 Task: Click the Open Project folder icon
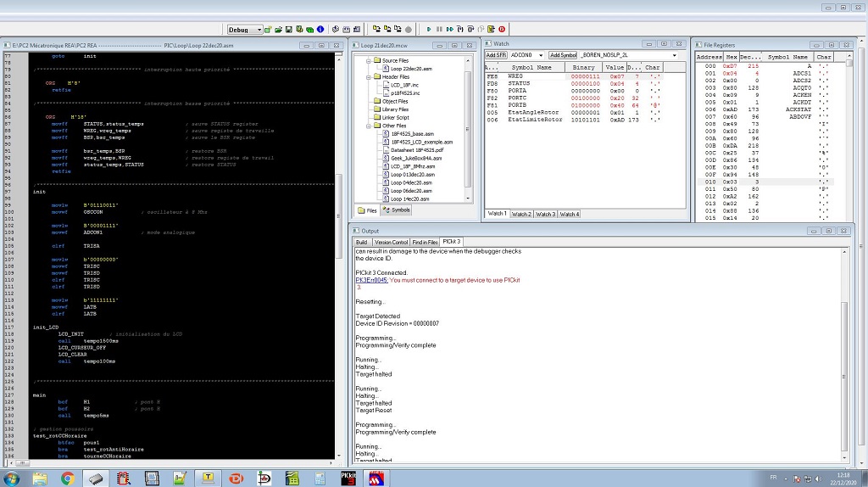[x=278, y=30]
